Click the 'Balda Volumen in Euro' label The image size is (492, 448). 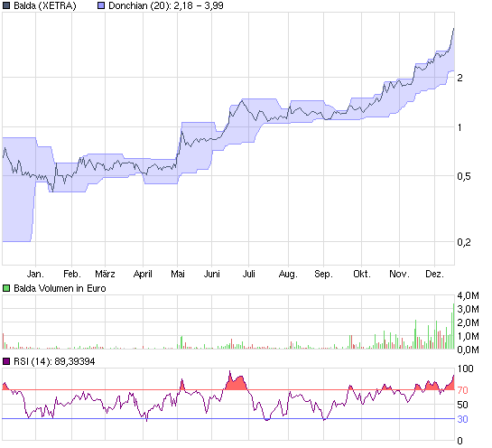coord(60,288)
